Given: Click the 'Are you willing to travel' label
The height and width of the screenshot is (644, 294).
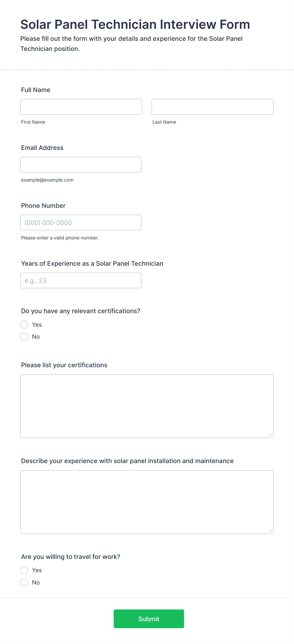Looking at the screenshot, I should click(71, 557).
